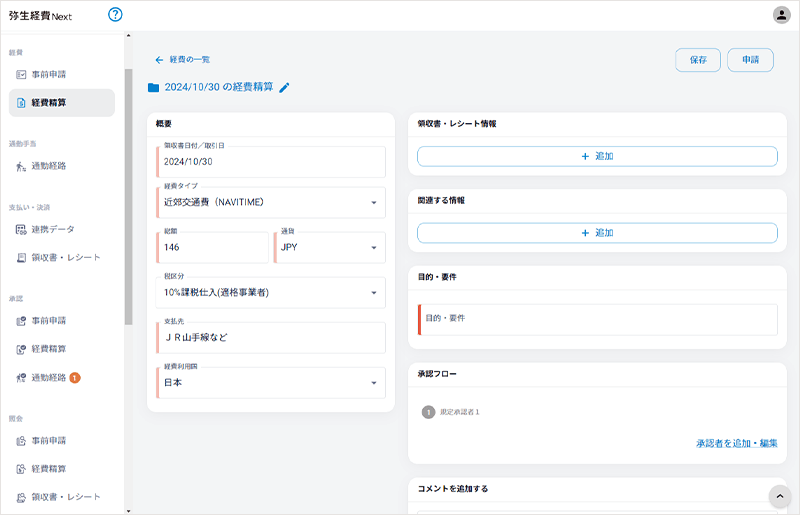Open 通勤経路 under 通勤手当 section
This screenshot has height=515, width=800.
pos(48,166)
